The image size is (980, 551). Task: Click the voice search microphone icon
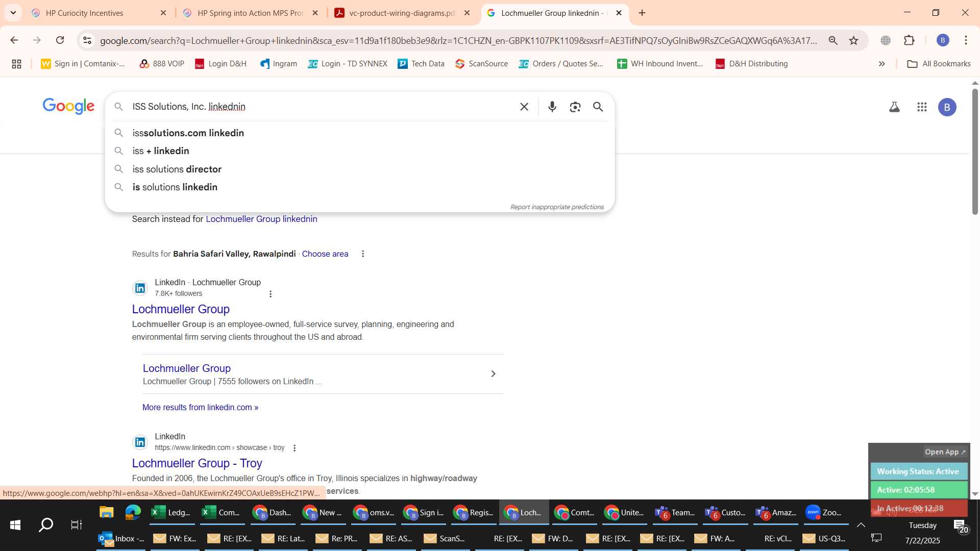coord(552,107)
